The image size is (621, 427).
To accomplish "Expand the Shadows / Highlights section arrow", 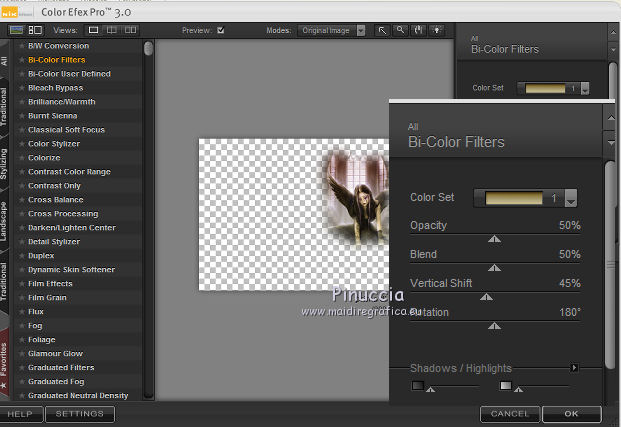I will (x=573, y=368).
